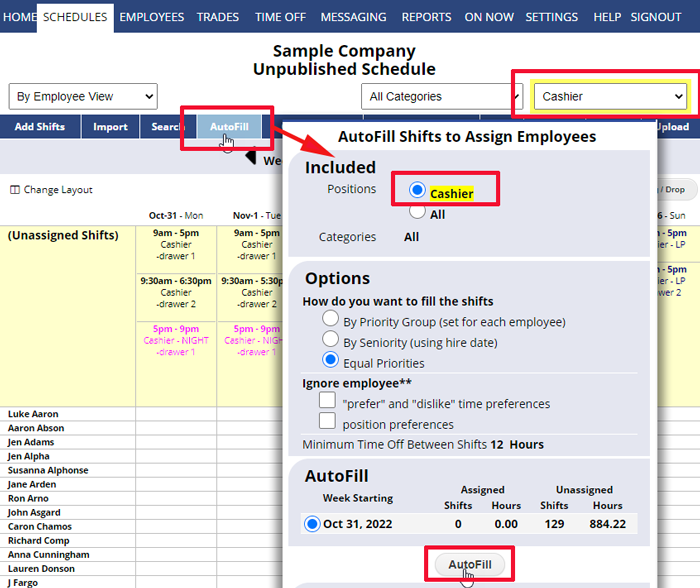The width and height of the screenshot is (700, 588).
Task: Choose By Seniority fill option
Action: click(331, 340)
